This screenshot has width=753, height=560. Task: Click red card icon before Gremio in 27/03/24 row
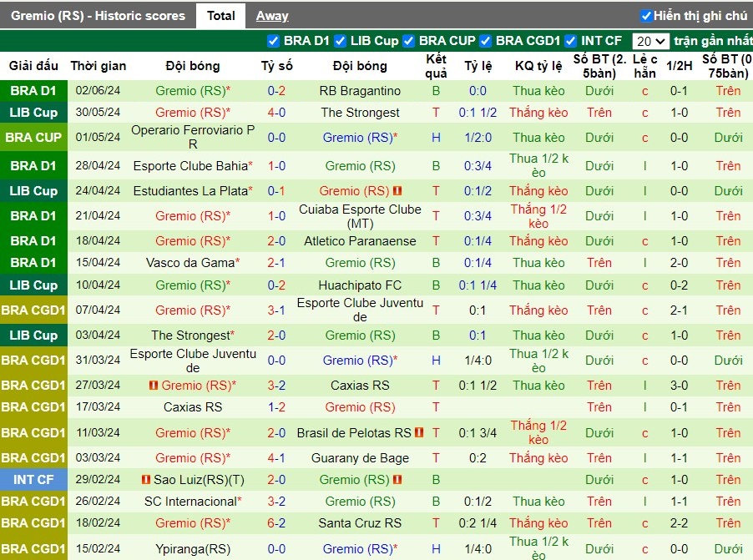point(154,386)
